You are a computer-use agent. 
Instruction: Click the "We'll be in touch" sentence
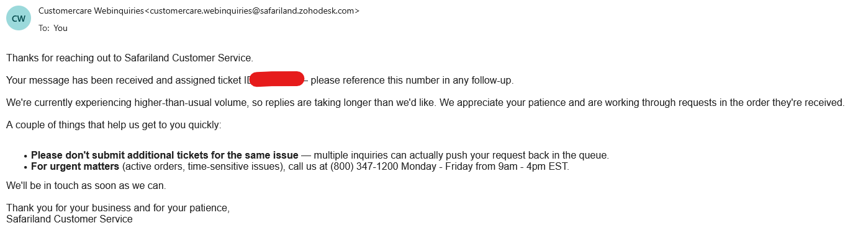86,185
